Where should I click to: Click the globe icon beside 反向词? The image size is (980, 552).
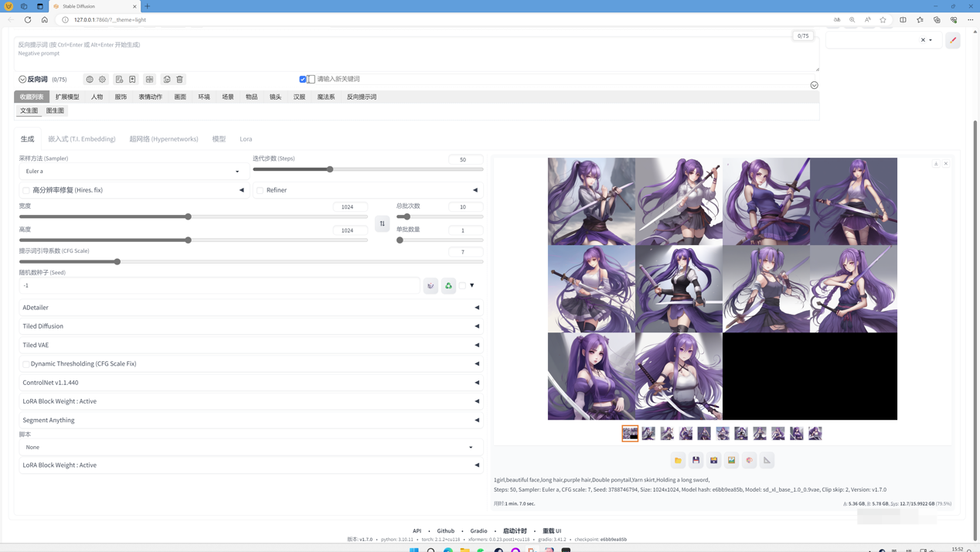tap(90, 79)
